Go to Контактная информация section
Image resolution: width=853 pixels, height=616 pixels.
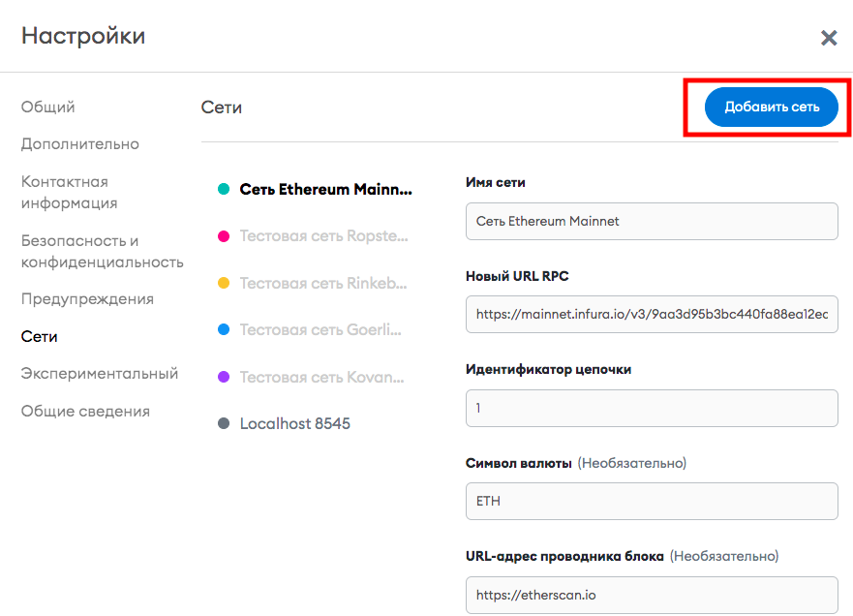point(69,192)
